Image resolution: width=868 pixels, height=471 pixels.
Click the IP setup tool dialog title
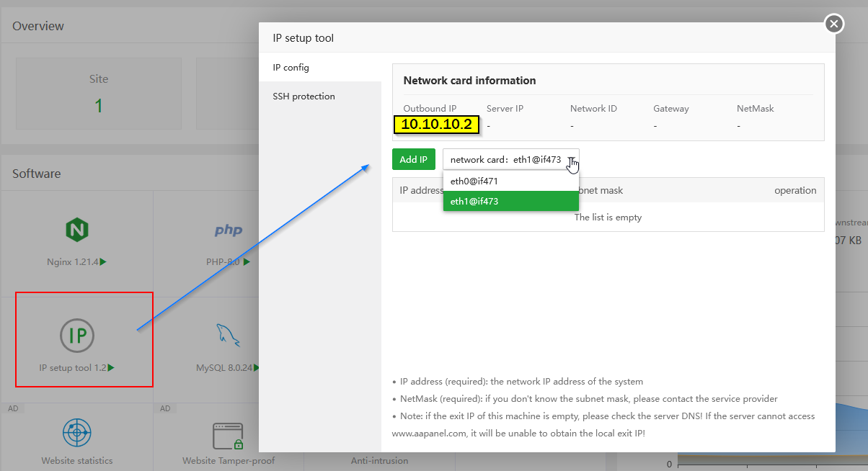point(304,38)
